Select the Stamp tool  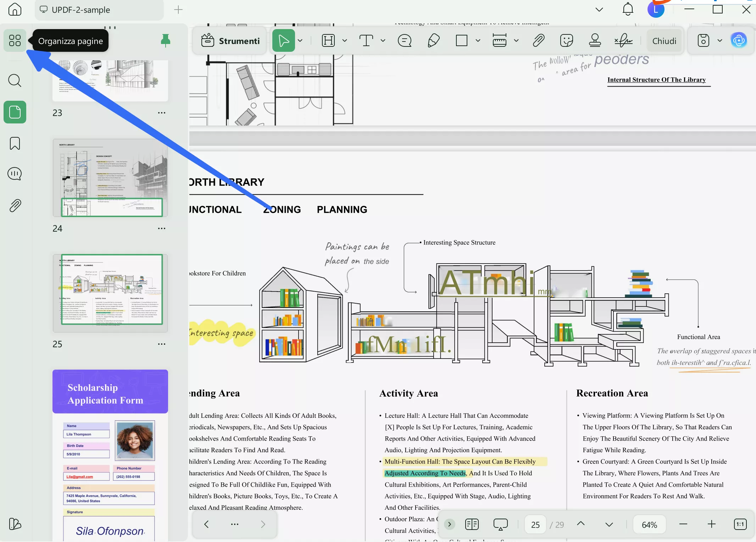tap(595, 40)
